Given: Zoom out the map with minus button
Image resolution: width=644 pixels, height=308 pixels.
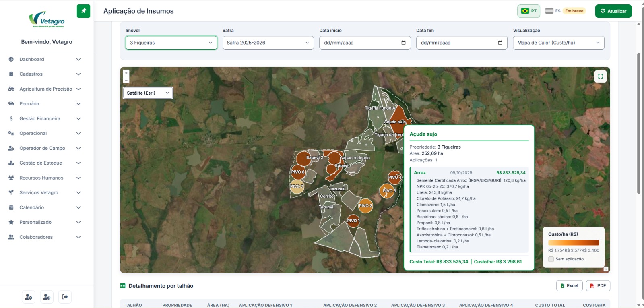Looking at the screenshot, I should pos(126,80).
